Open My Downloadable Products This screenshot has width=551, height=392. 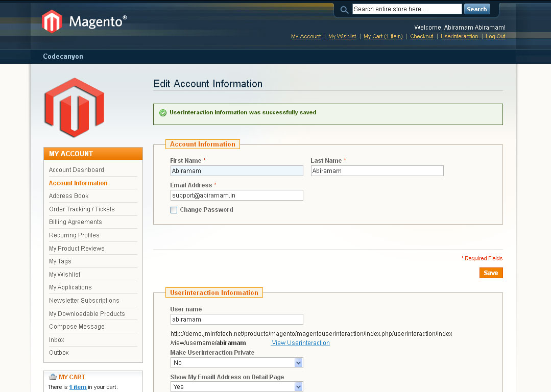click(87, 314)
